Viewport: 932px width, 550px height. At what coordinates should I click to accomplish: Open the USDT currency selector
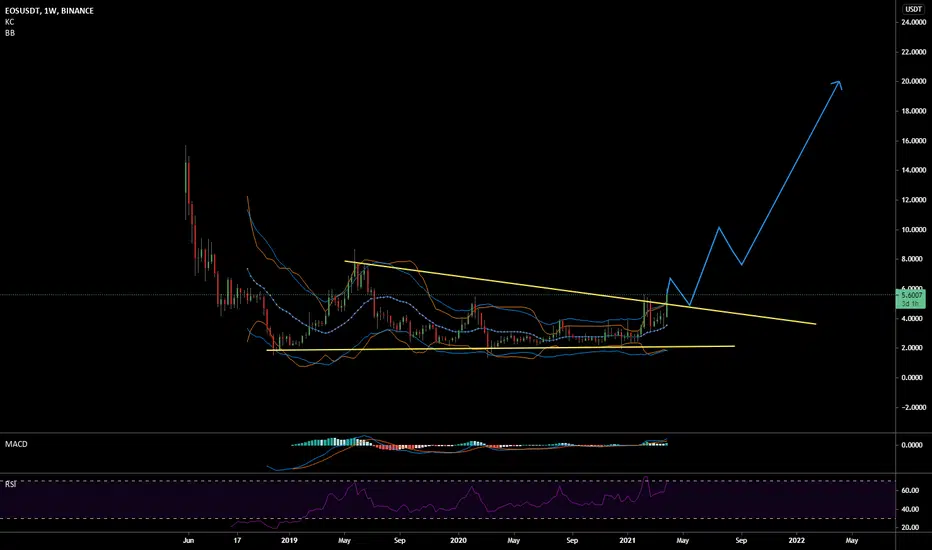click(913, 9)
